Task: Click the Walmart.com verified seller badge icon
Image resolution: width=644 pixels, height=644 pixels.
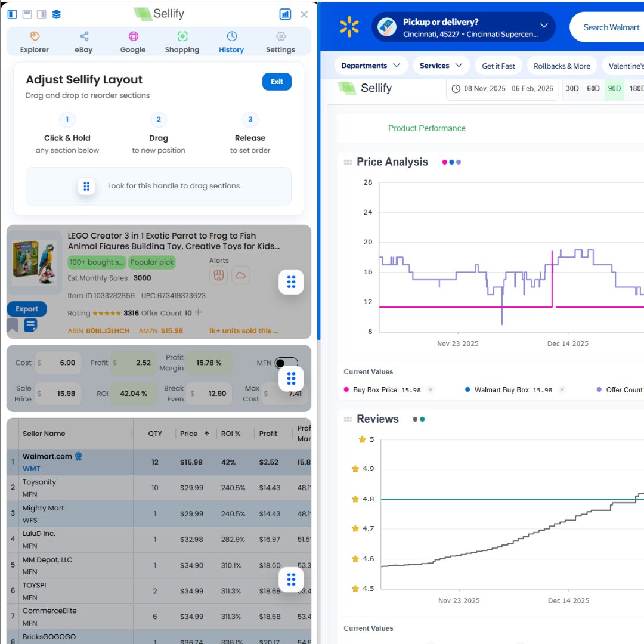Action: coord(79,456)
